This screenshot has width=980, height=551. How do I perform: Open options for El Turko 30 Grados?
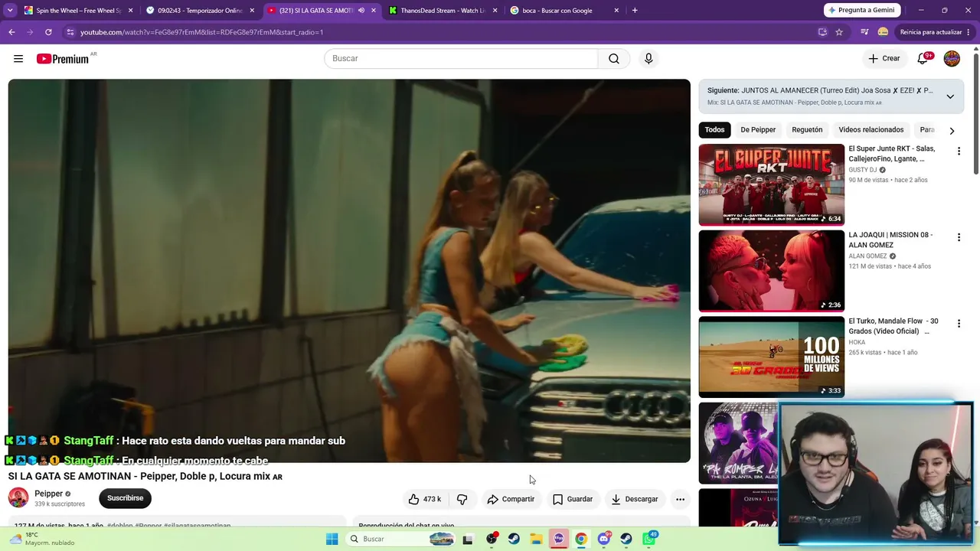(x=959, y=324)
